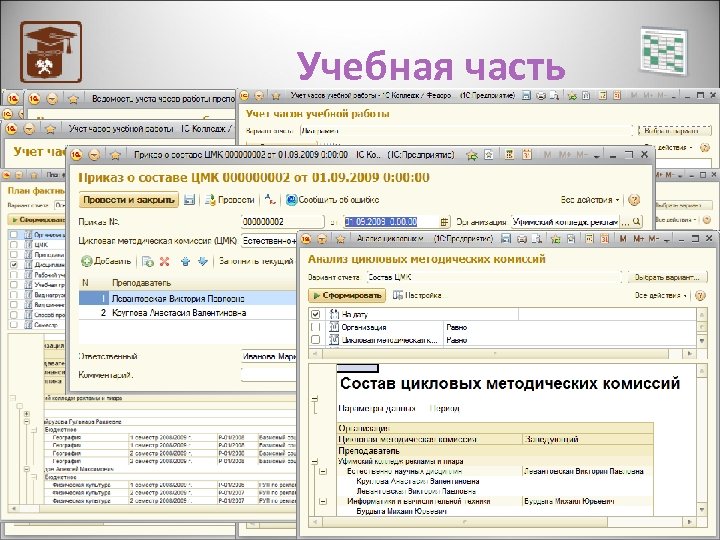Open calculator icon in the order window titlebar
Screen dimensions: 720x540
[509, 155]
